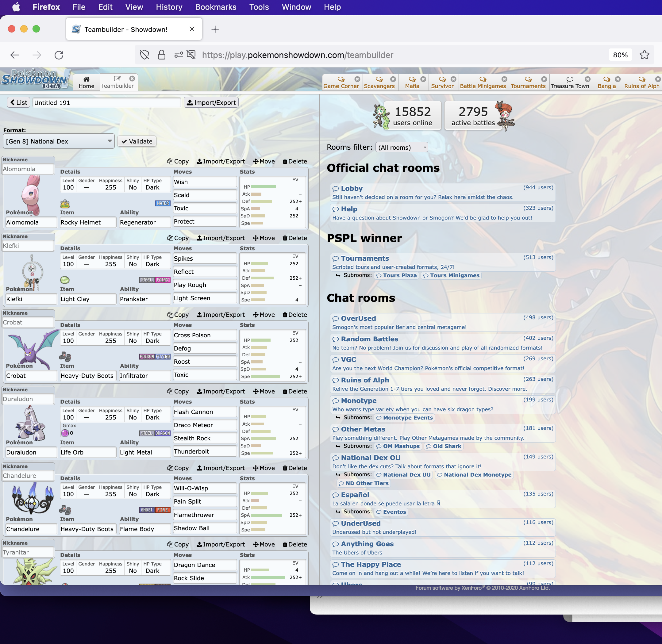
Task: Click the team Import/Export button at top
Action: 211,102
